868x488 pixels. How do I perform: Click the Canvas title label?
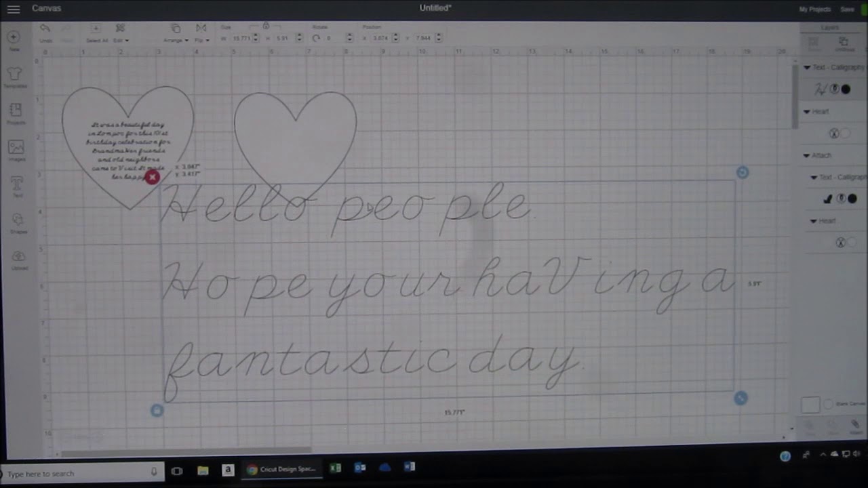46,8
